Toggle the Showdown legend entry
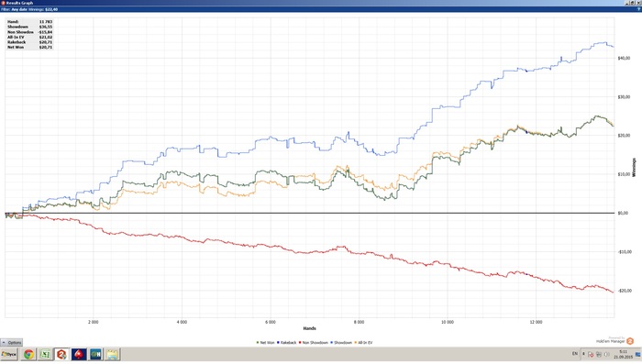Screen dimensions: 642x364 (341, 342)
